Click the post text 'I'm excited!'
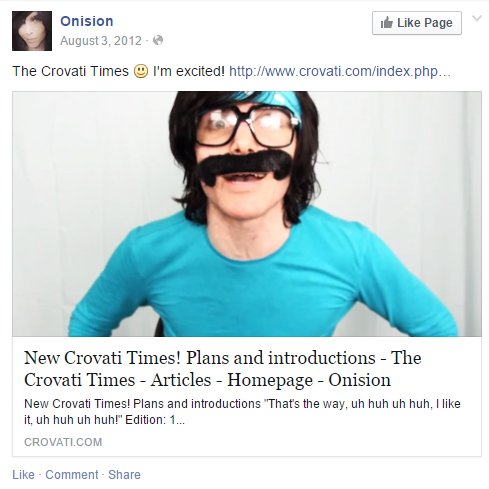 point(189,71)
